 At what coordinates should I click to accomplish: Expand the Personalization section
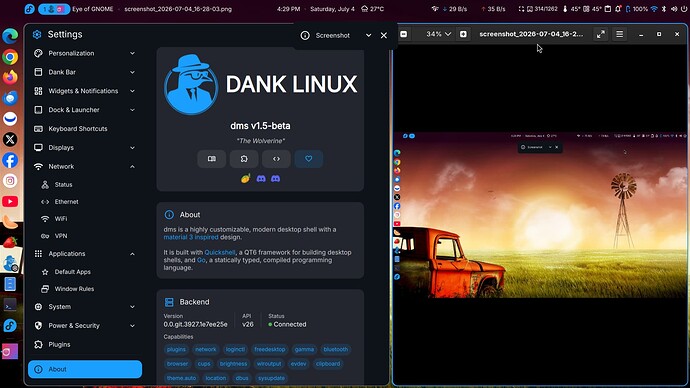(84, 53)
